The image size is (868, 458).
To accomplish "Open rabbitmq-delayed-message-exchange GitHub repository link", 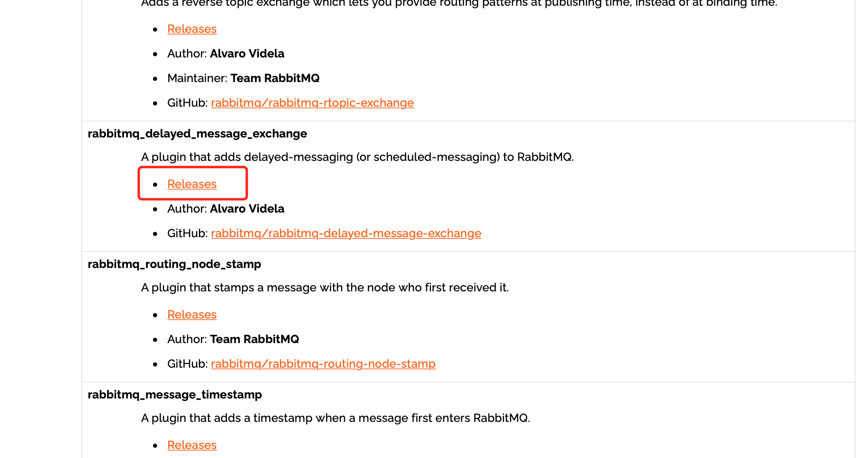I will point(346,233).
